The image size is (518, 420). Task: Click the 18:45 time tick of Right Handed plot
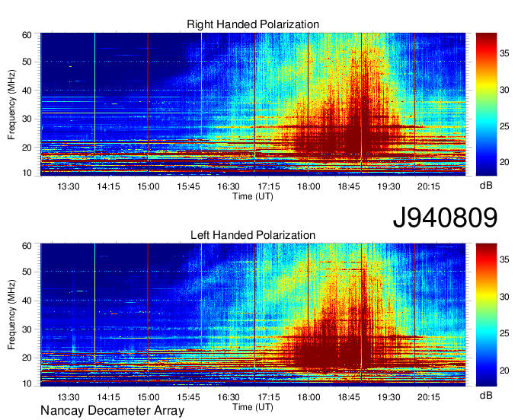(x=349, y=186)
